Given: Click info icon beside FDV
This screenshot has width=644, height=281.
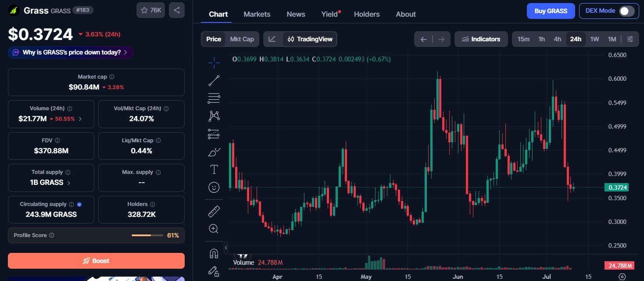Looking at the screenshot, I should pos(57,140).
